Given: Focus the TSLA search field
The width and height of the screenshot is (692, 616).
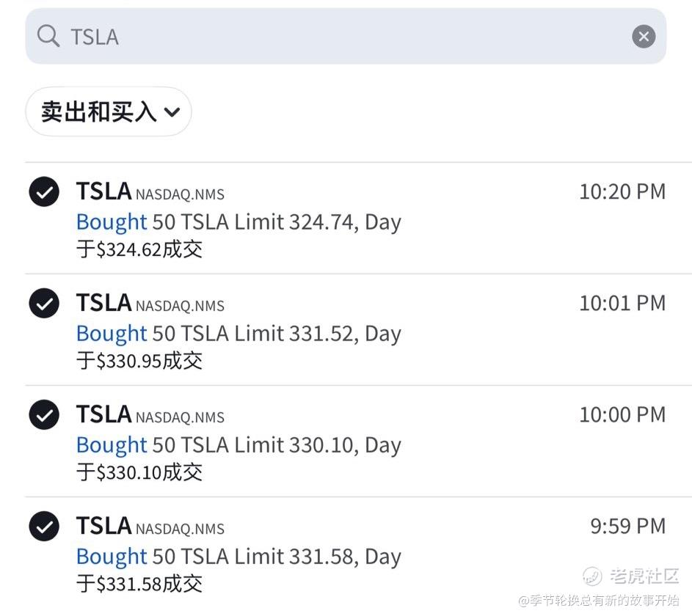Looking at the screenshot, I should [x=345, y=36].
